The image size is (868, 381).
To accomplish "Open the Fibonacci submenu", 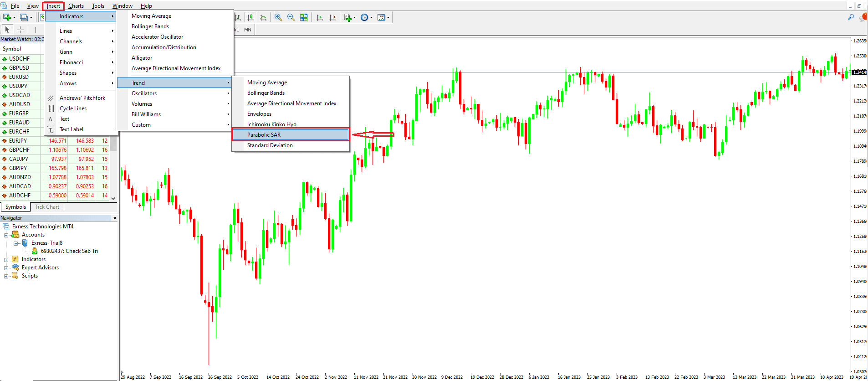I will [81, 62].
